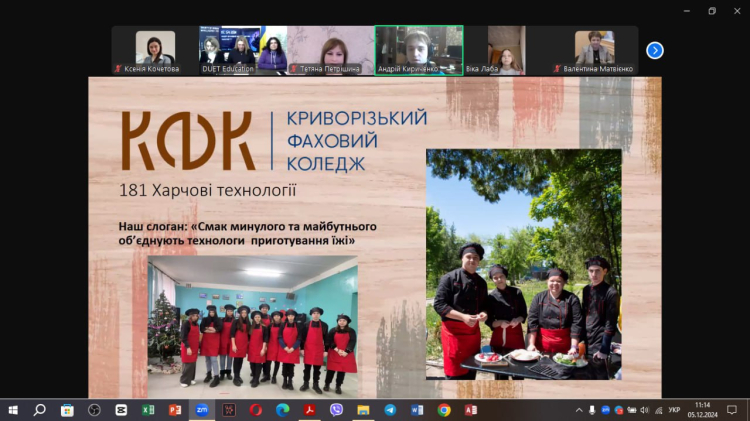This screenshot has height=421, width=750.
Task: Open Opera browser icon
Action: (x=256, y=410)
